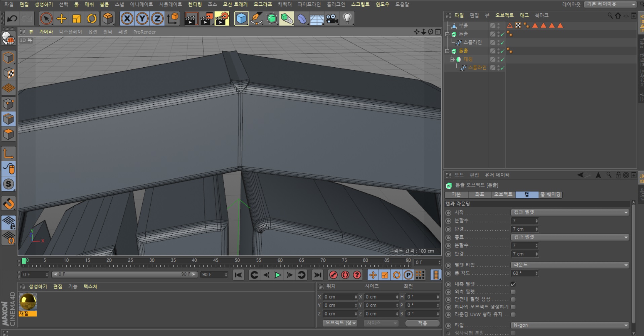The width and height of the screenshot is (644, 336).
Task: Select the Rotate tool
Action: tap(92, 19)
